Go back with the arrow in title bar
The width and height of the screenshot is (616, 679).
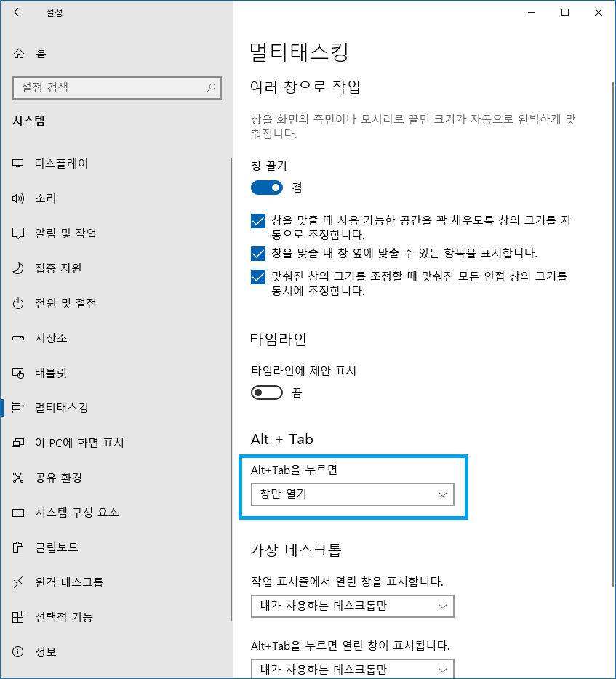tap(17, 12)
